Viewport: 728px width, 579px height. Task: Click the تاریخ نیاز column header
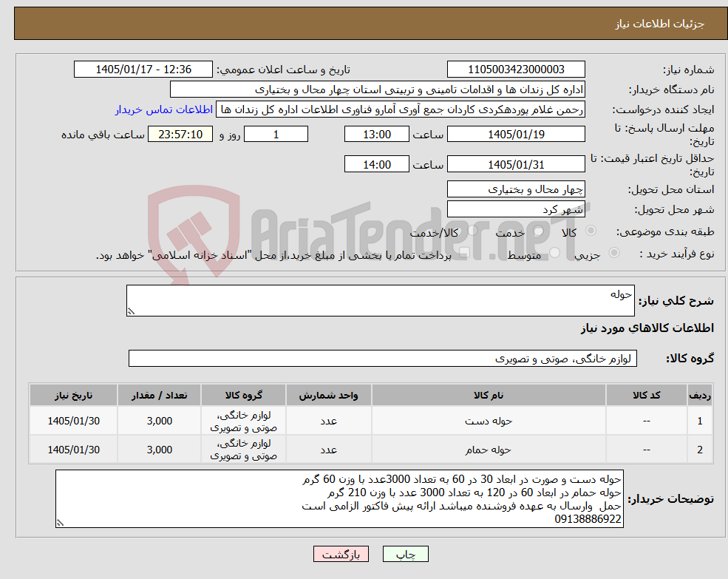[x=73, y=395]
